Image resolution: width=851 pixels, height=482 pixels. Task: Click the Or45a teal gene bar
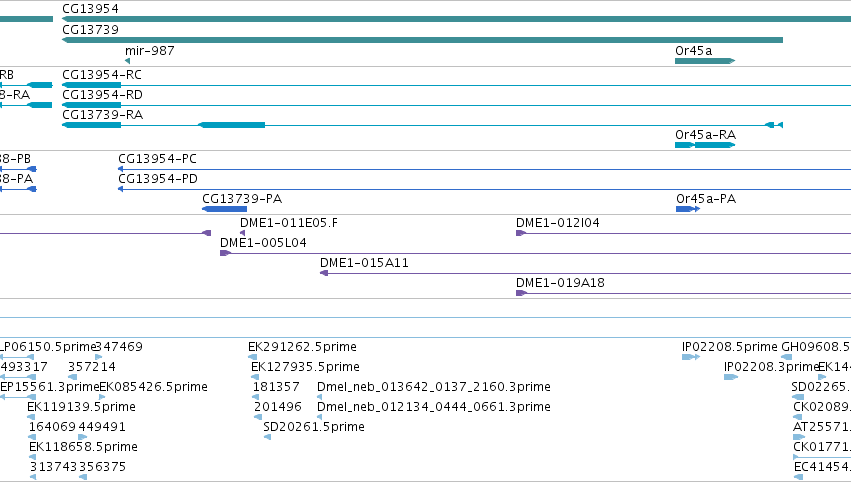(x=705, y=61)
